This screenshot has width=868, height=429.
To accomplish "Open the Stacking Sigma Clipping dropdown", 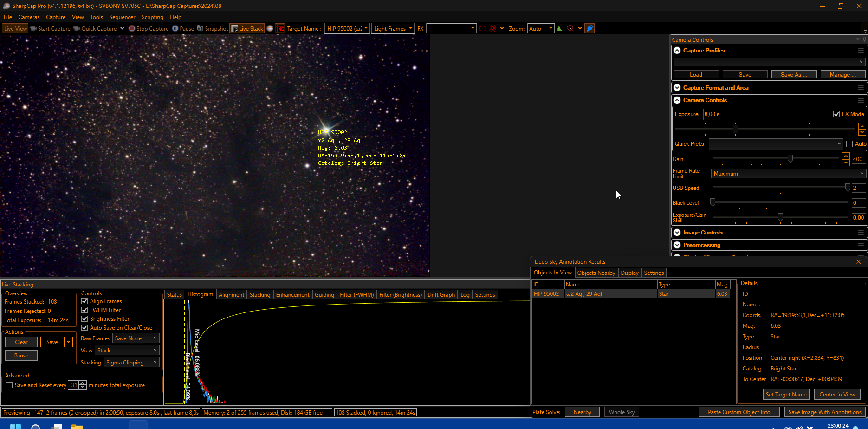I will tap(131, 363).
